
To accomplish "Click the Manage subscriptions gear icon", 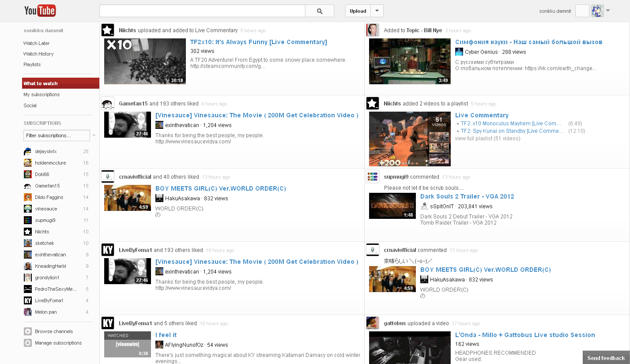I will 27,343.
